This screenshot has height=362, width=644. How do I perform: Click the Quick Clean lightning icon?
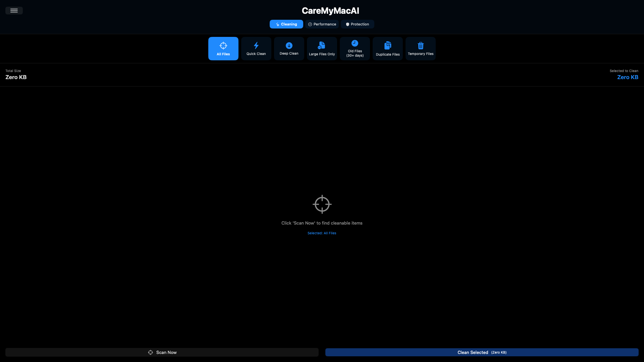pyautogui.click(x=256, y=45)
